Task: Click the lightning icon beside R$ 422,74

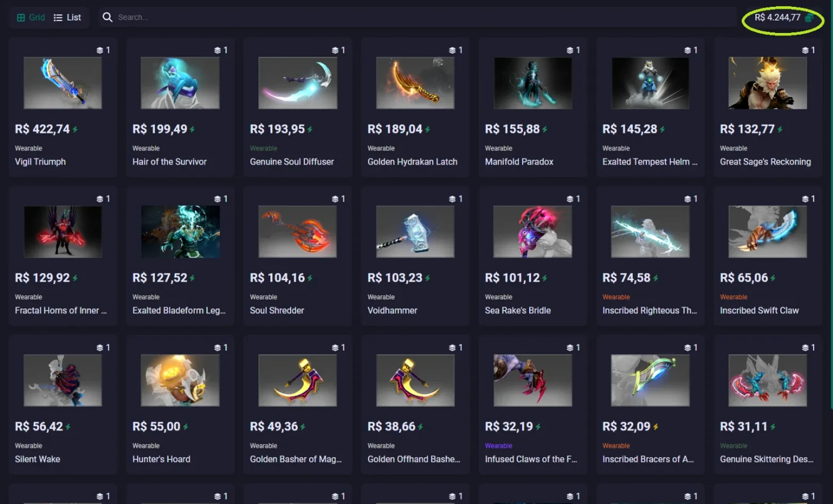Action: coord(75,129)
